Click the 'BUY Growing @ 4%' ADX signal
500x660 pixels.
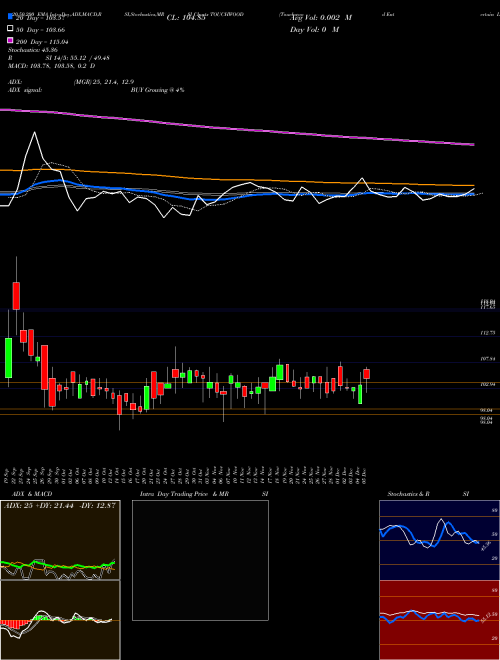[157, 90]
